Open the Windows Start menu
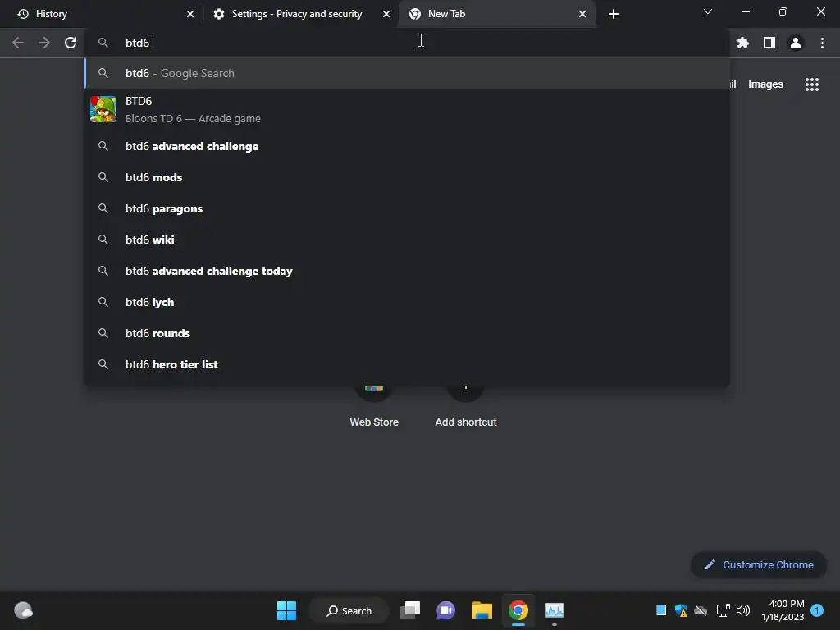Image resolution: width=840 pixels, height=630 pixels. point(286,610)
